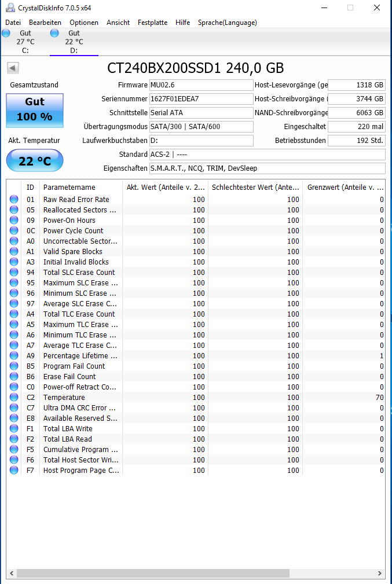The height and width of the screenshot is (584, 392).
Task: Click the Laufwerkbuchstaben field D:
Action: 202,141
